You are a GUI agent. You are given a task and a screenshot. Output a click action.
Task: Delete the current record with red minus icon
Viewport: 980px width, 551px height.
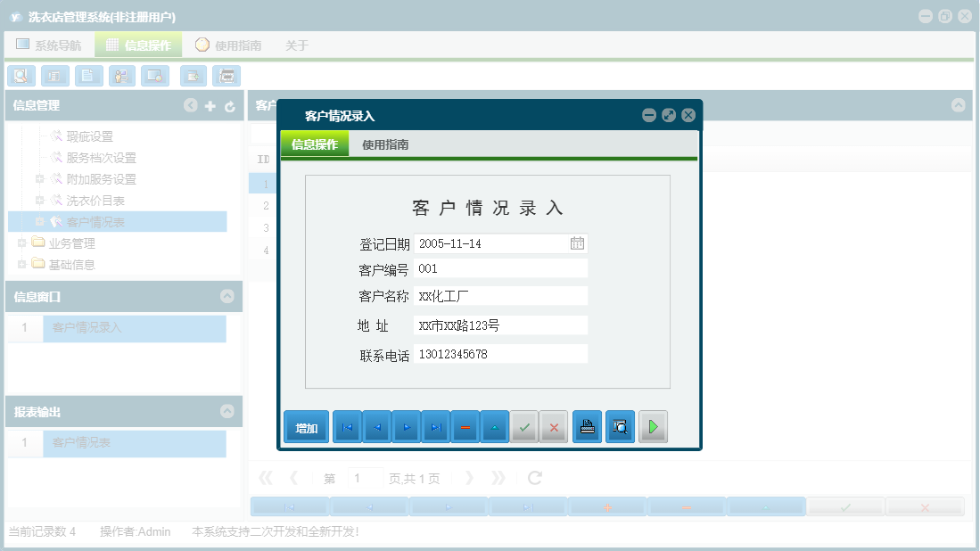point(465,426)
